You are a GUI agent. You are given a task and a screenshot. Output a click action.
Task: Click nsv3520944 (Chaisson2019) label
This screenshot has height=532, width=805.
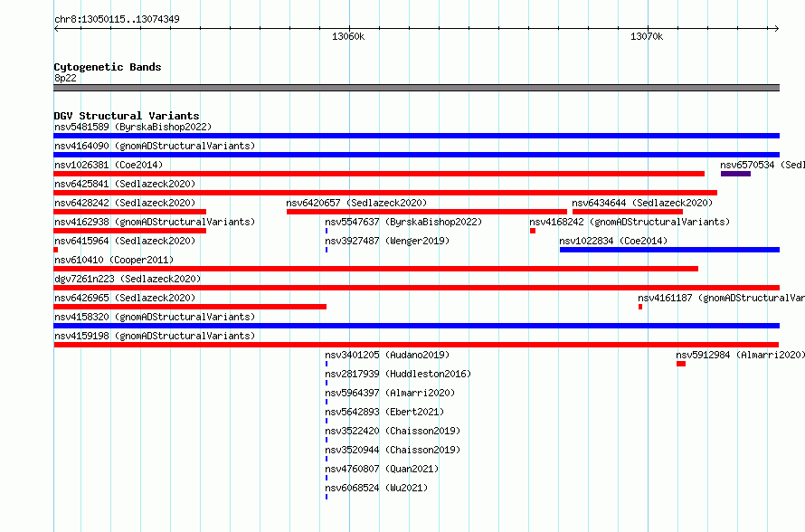(x=393, y=450)
